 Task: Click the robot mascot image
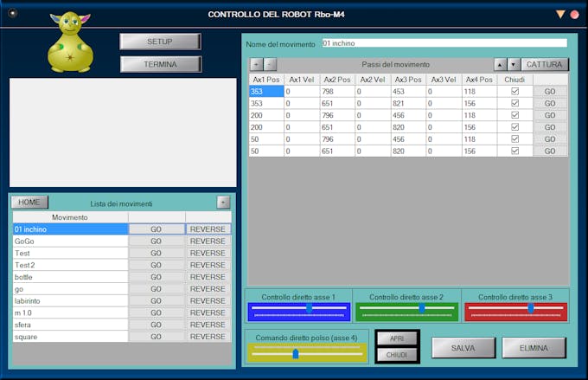tap(70, 42)
